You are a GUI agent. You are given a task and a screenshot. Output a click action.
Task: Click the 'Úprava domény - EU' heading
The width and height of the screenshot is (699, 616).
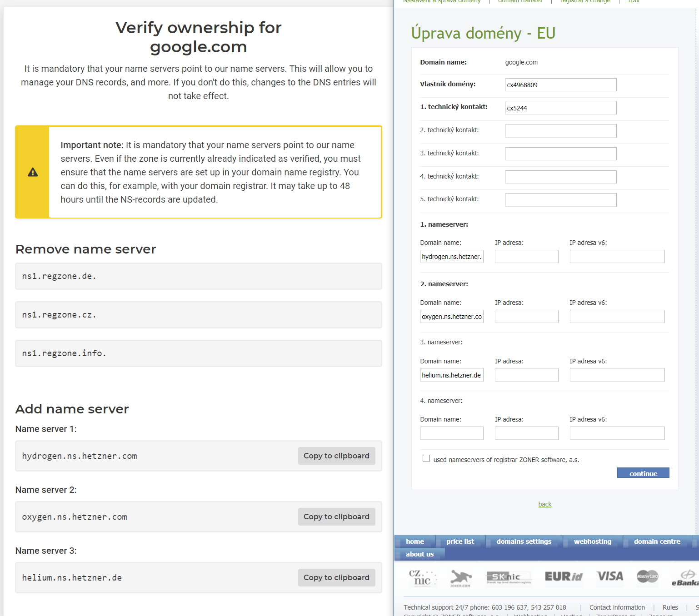[483, 33]
